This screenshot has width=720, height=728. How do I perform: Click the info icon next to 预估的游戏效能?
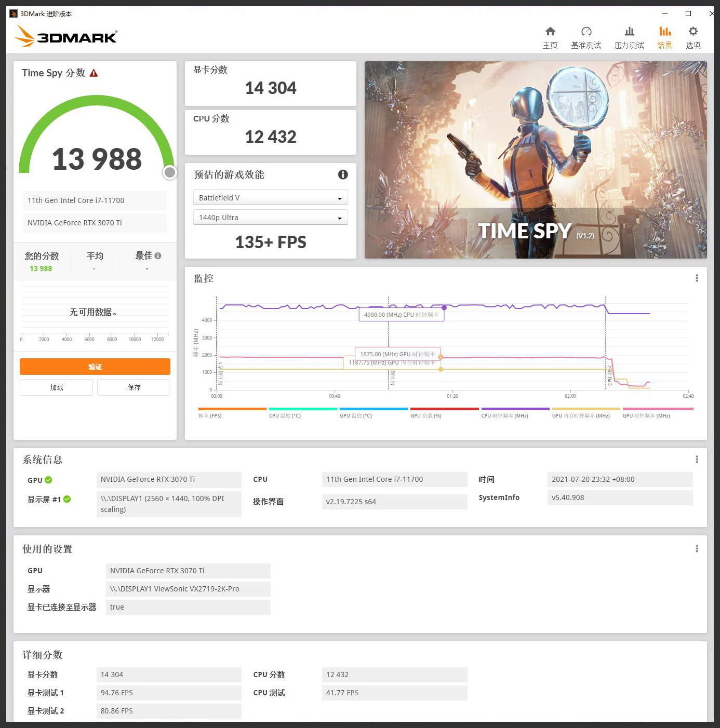click(x=343, y=174)
